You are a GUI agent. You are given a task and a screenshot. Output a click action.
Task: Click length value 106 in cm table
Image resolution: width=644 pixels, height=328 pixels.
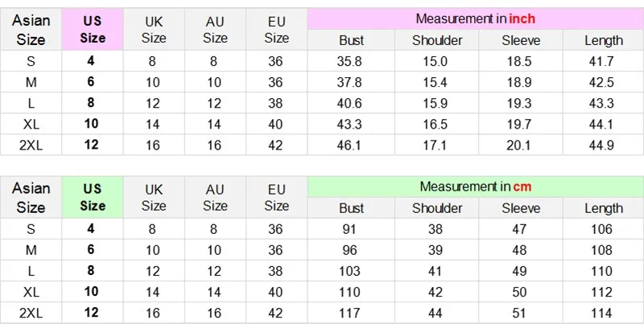click(601, 229)
